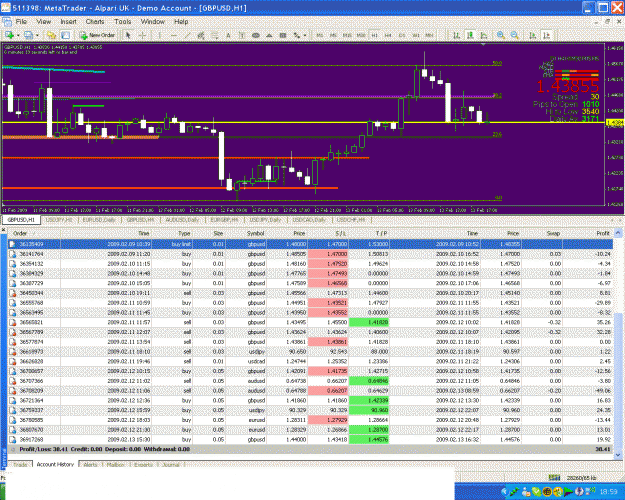Viewport: 625px width, 500px height.
Task: Select the Trendline drawing tool
Action: click(x=187, y=35)
